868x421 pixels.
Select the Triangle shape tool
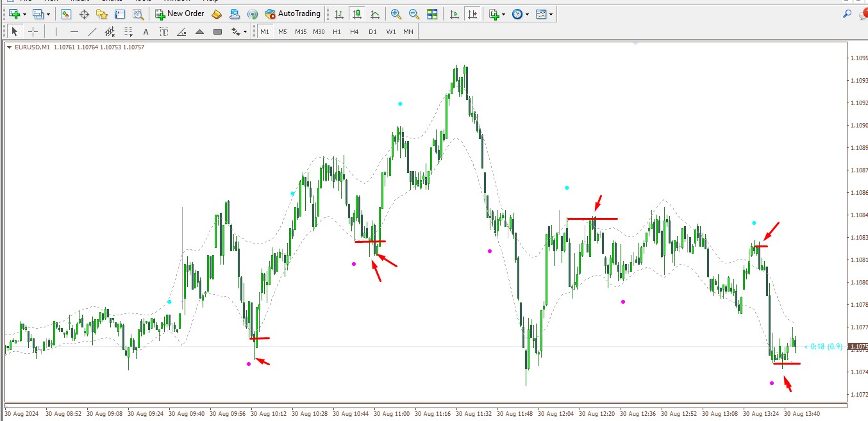coord(200,31)
